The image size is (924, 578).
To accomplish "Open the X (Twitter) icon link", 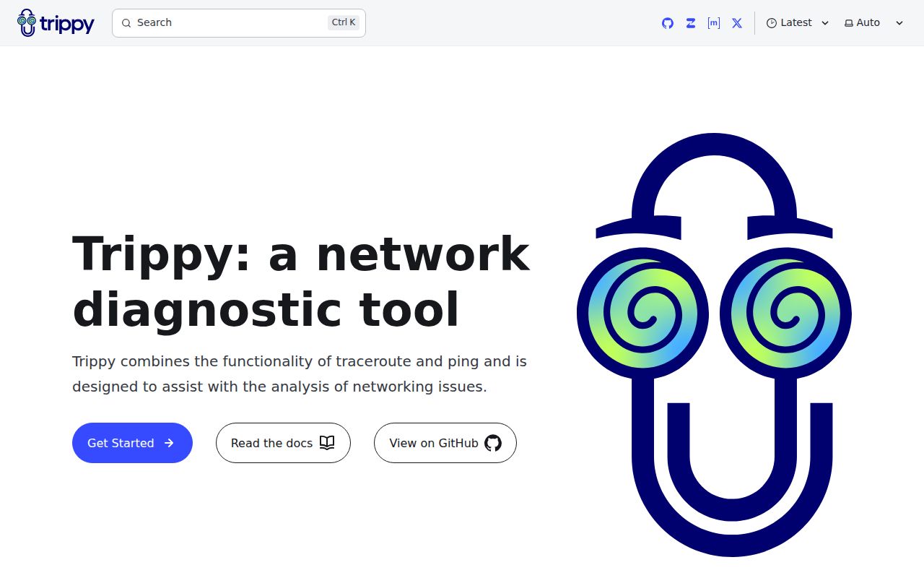I will [x=737, y=23].
